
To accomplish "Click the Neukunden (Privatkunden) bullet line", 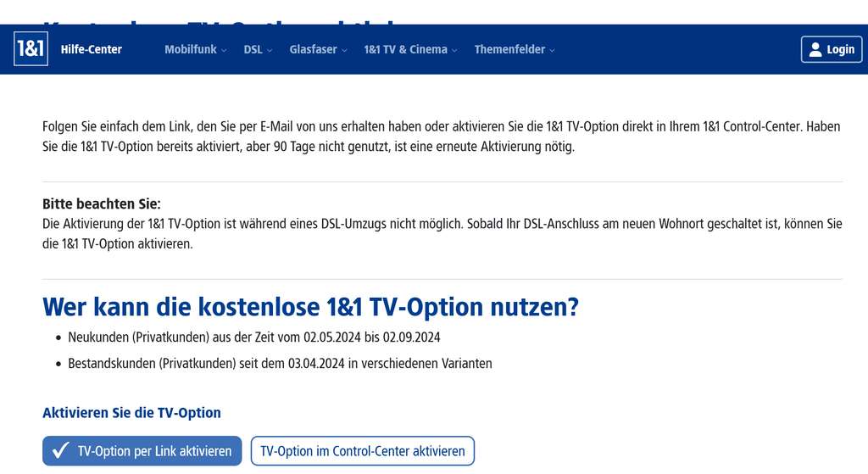I will (x=254, y=337).
